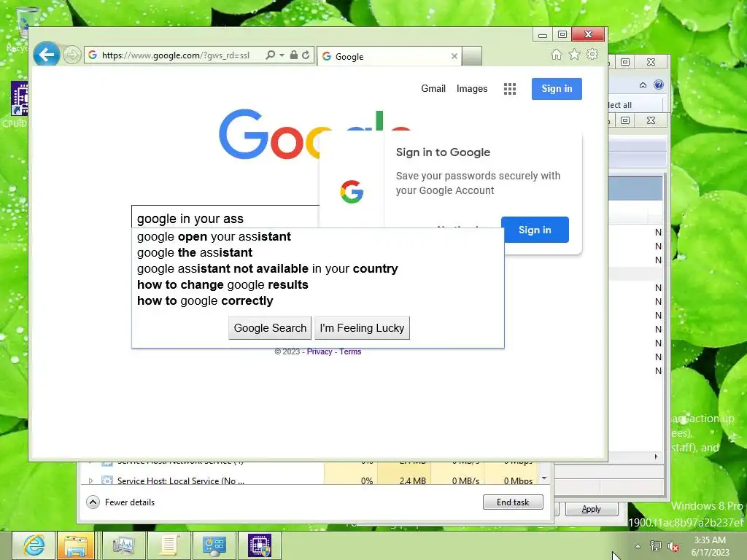Collapse ribbon chevron in background window
This screenshot has width=747, height=560.
click(643, 85)
